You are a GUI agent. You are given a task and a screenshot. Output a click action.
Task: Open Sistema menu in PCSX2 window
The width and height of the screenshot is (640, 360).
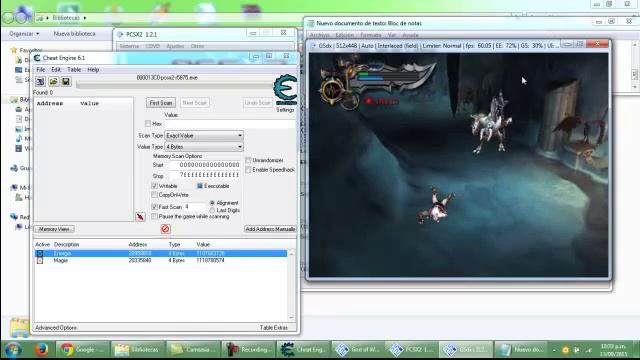coord(129,46)
